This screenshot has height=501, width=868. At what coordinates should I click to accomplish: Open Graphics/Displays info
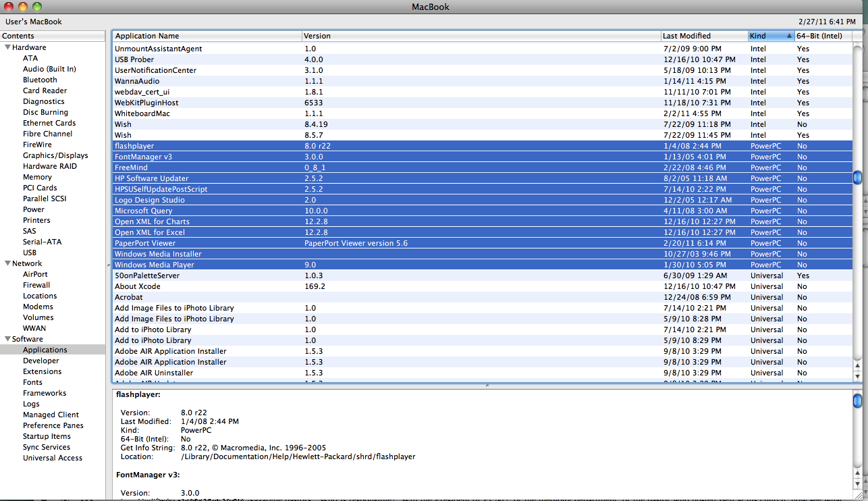click(55, 155)
